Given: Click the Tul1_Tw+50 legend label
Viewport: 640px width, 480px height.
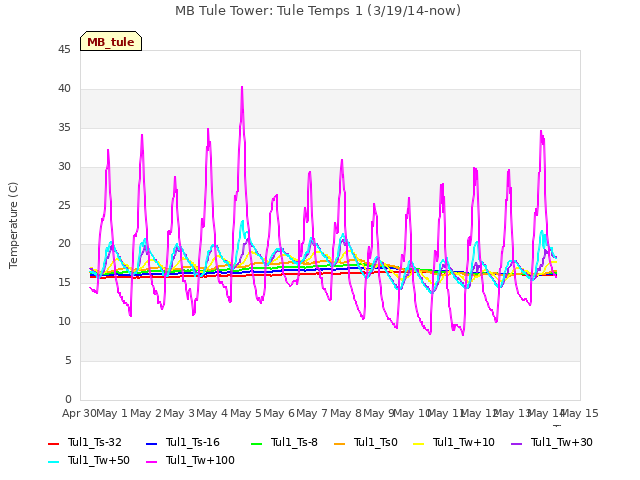Looking at the screenshot, I should 99,460.
